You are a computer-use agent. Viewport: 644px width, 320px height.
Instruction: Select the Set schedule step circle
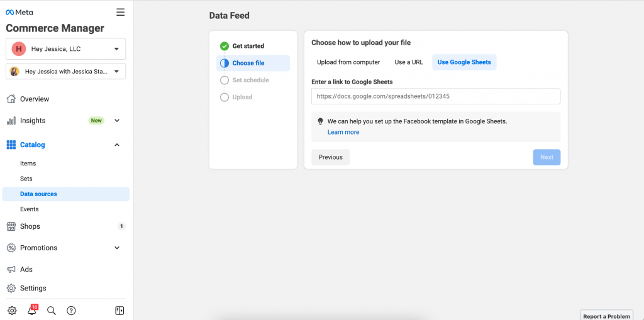(x=225, y=80)
